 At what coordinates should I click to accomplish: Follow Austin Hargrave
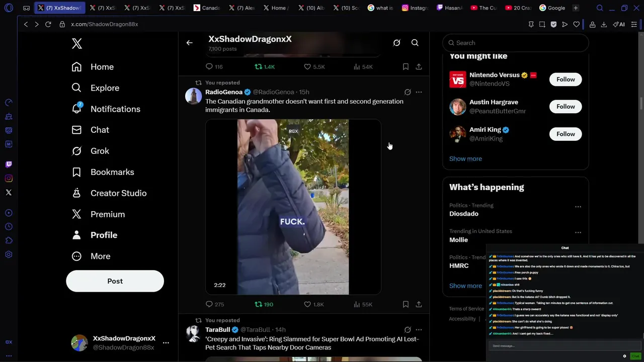coord(566,107)
